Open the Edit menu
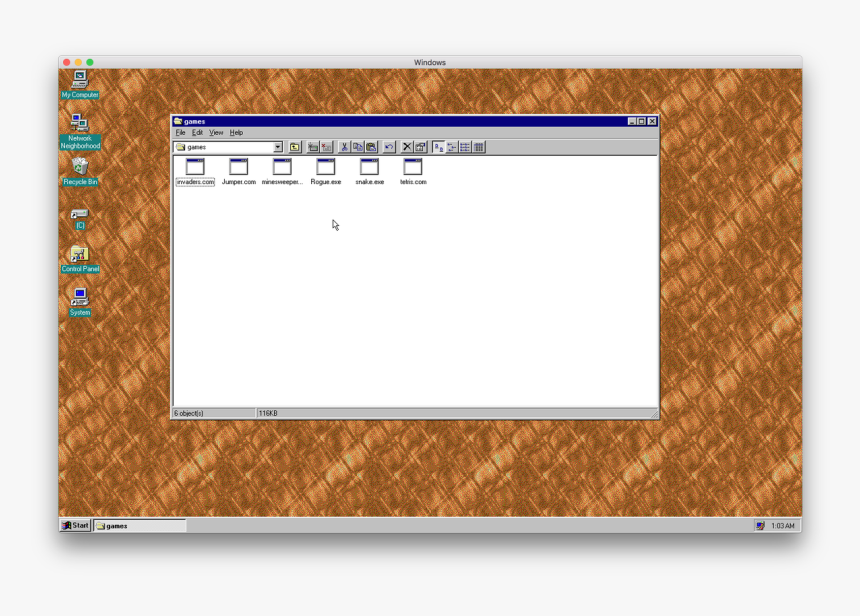 tap(197, 133)
